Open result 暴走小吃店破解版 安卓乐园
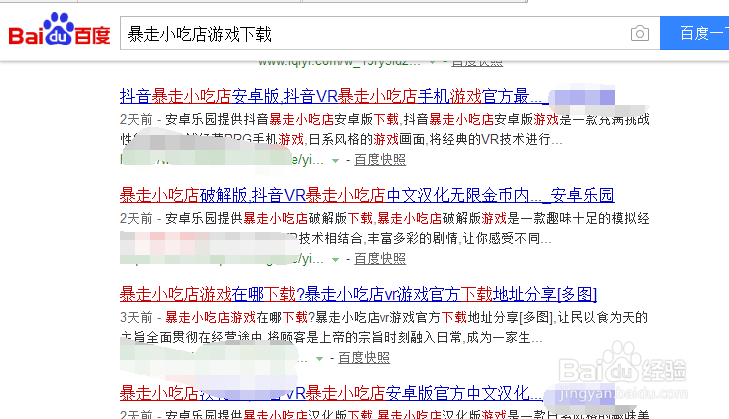This screenshot has width=729, height=419. (367, 195)
